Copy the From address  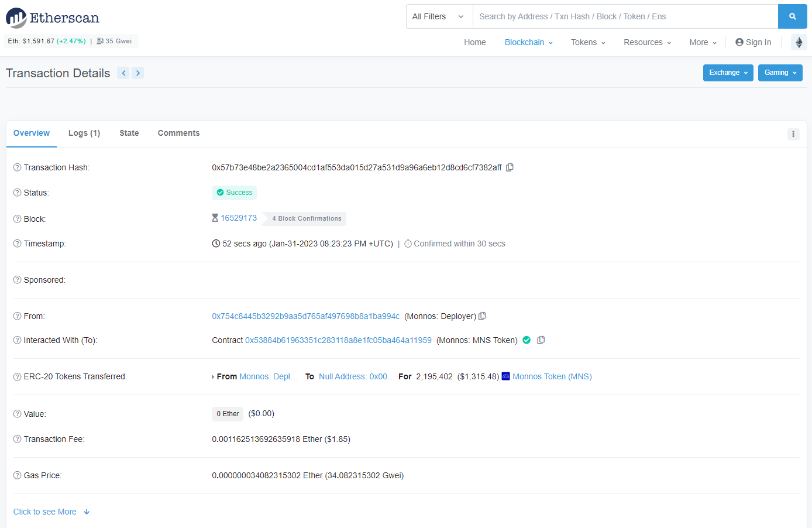(x=483, y=316)
